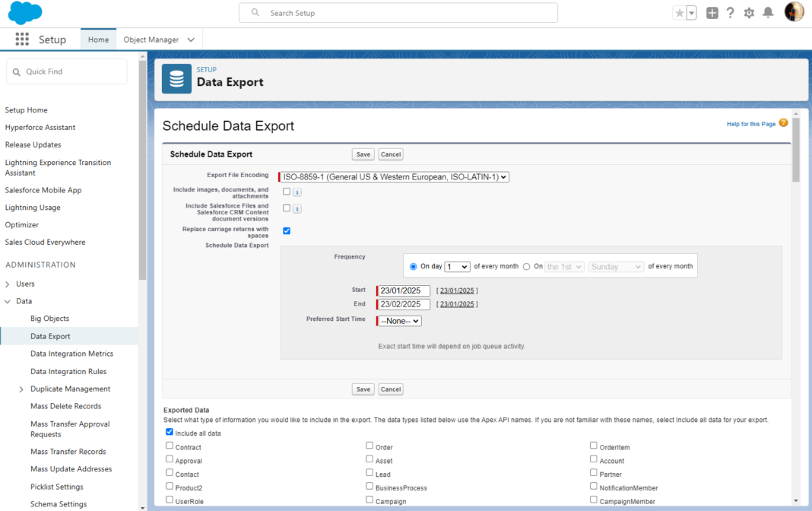Expand the Duplicate Management sidebar section
This screenshot has width=812, height=511.
click(21, 389)
